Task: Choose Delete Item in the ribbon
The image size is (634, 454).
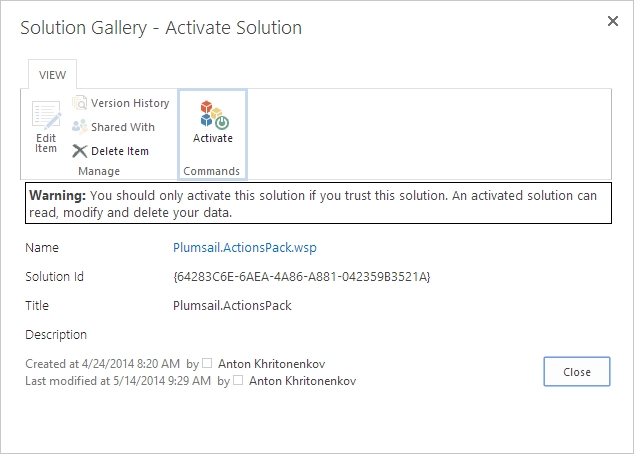Action: 110,151
